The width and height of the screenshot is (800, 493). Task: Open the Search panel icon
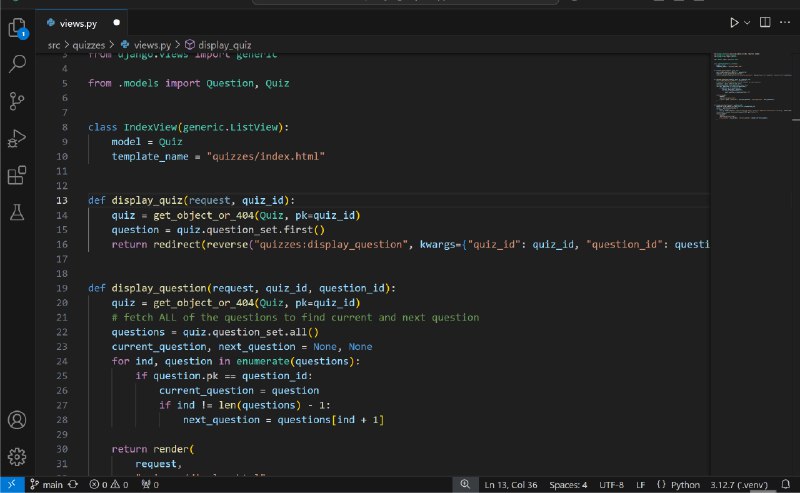17,64
